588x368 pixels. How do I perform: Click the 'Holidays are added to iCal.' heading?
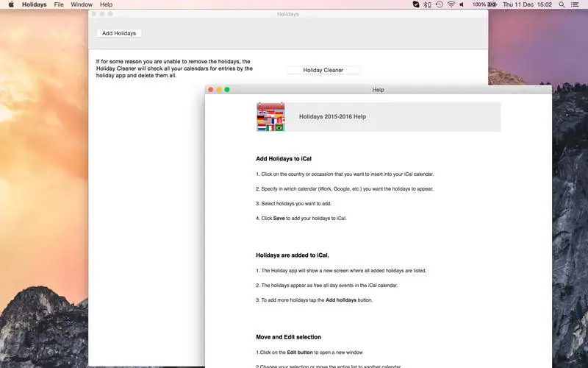click(x=292, y=255)
